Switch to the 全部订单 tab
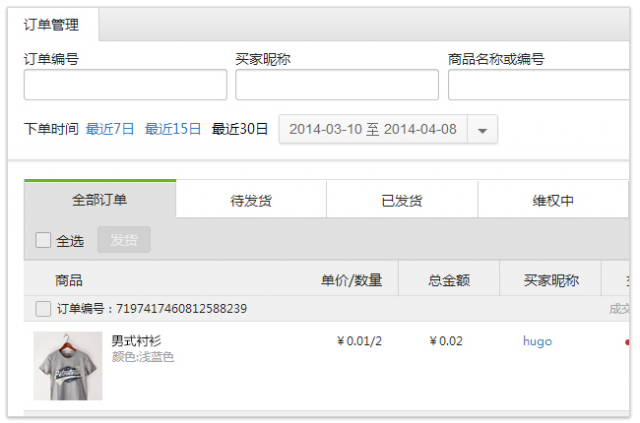 pyautogui.click(x=100, y=200)
